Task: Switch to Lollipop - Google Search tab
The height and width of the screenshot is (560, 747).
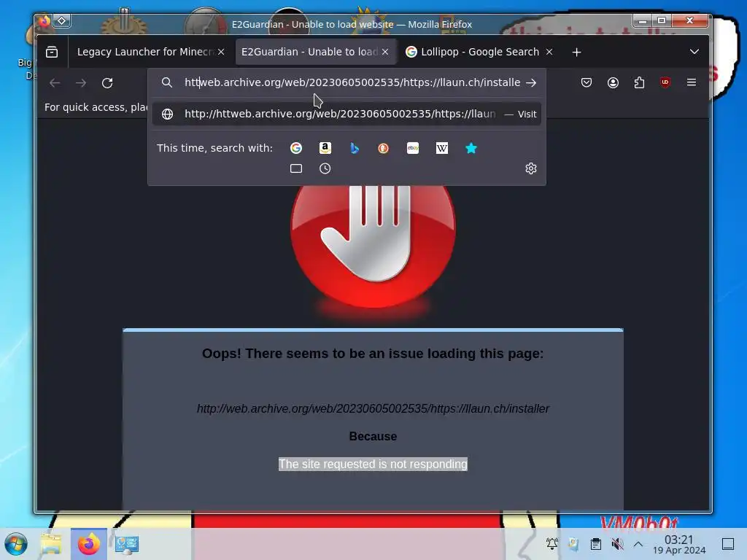Action: (x=479, y=52)
